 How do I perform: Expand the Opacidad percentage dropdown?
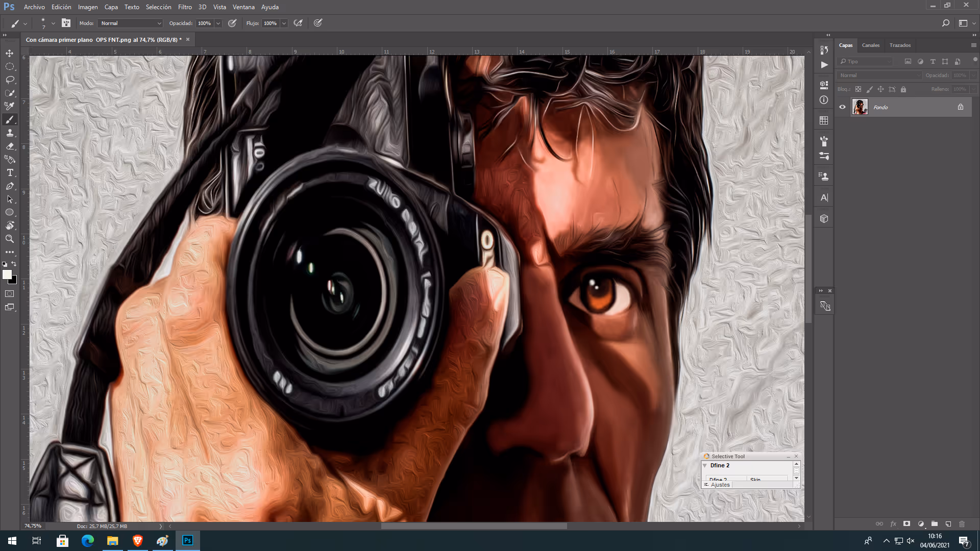coord(218,23)
